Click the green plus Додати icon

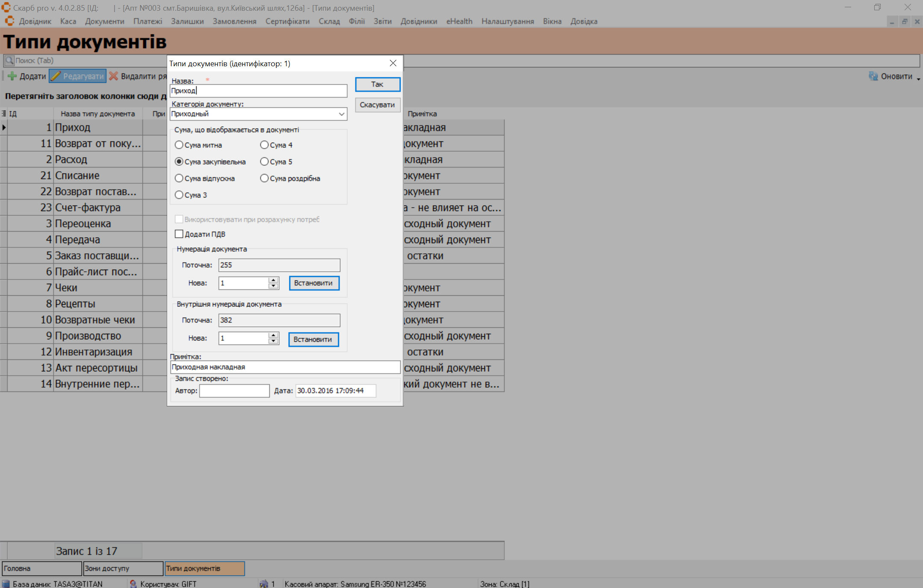point(12,76)
